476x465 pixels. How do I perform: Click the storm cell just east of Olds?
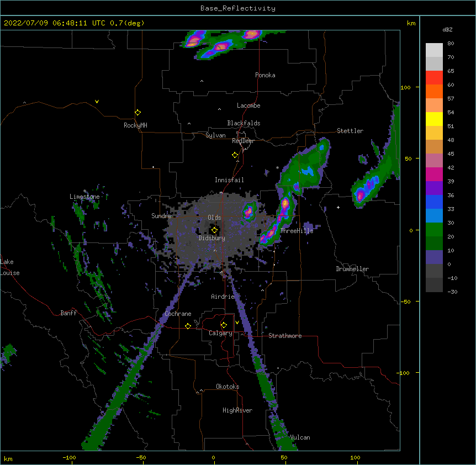[x=249, y=212]
